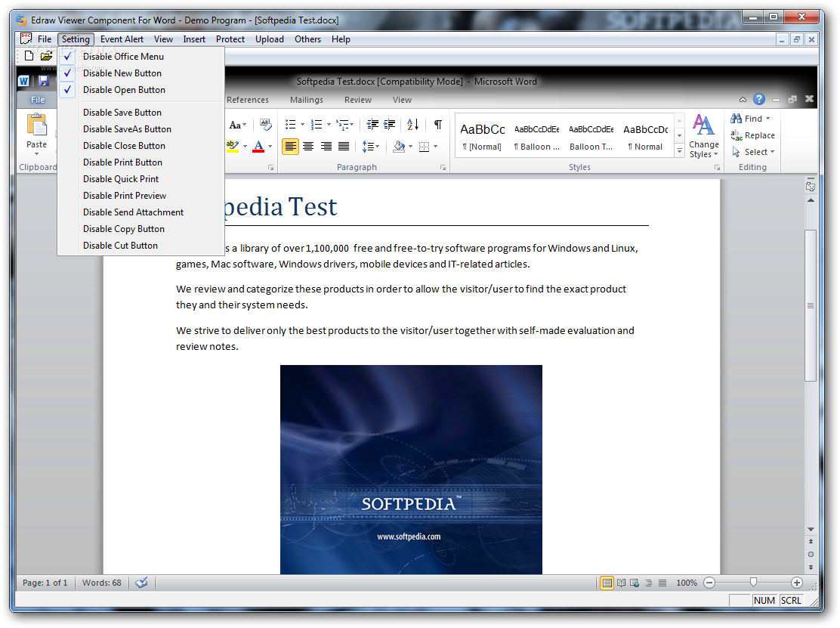Switch to Web Layout view icon
840x628 pixels.
tap(635, 583)
